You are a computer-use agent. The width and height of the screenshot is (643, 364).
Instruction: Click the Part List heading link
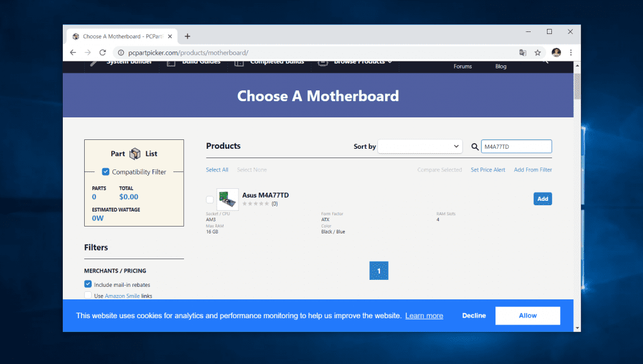[x=134, y=154]
